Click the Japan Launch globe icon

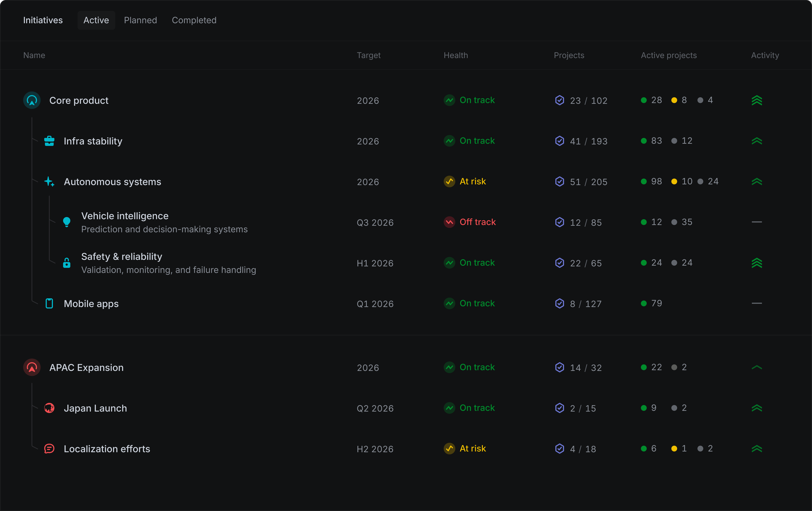tap(49, 408)
